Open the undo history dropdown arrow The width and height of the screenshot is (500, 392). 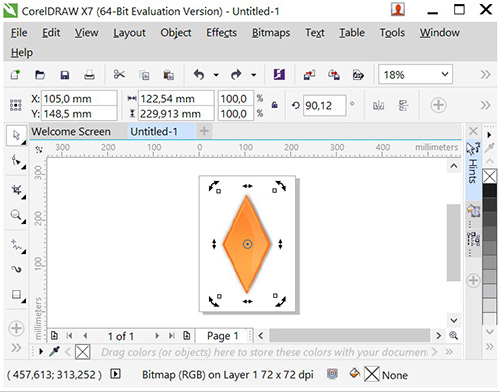216,75
